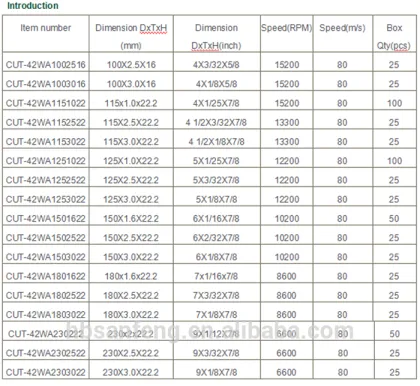Select the Speed(m/s) column header

pyautogui.click(x=342, y=28)
